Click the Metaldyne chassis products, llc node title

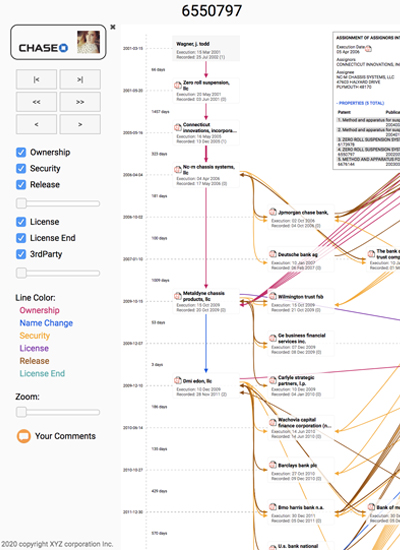(x=204, y=296)
